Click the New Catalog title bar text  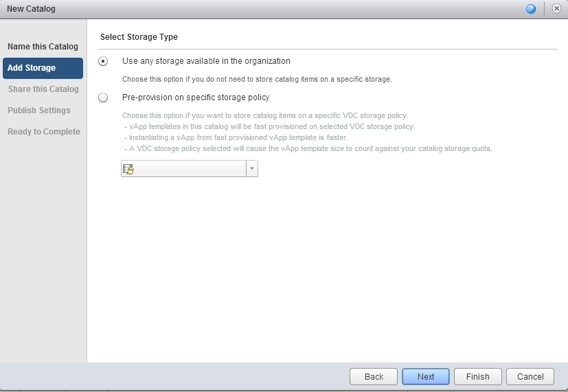tap(31, 9)
